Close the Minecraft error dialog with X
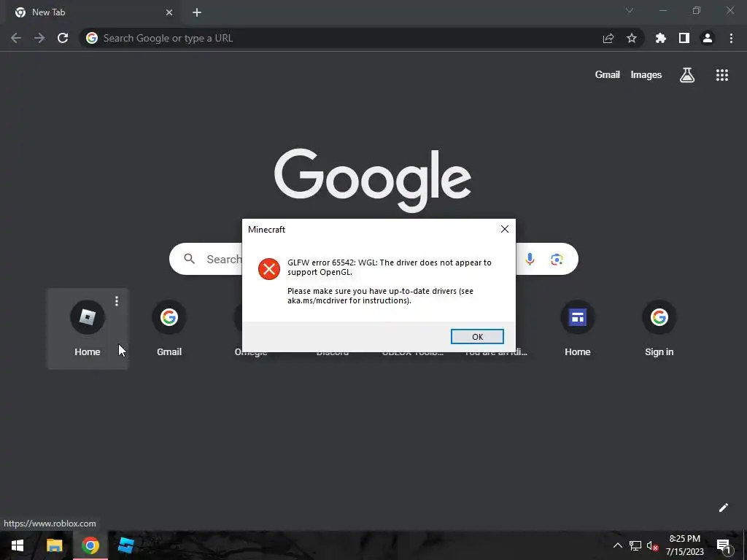 [505, 229]
